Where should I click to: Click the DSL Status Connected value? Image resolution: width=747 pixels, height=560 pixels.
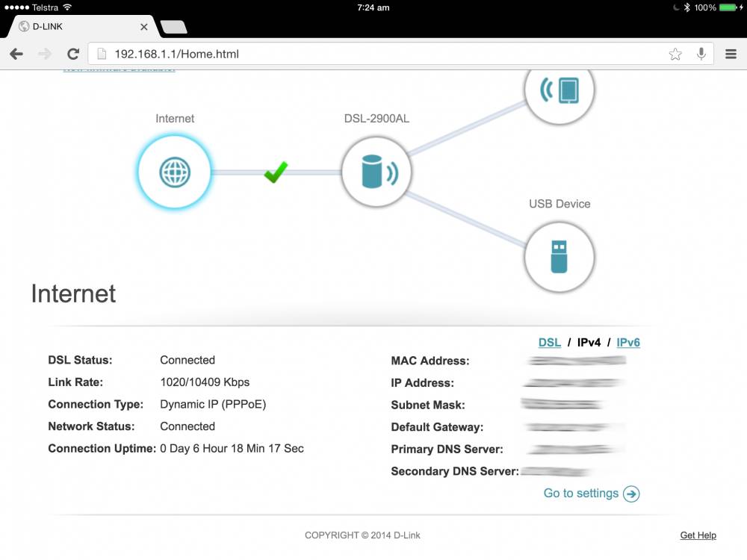pyautogui.click(x=187, y=360)
